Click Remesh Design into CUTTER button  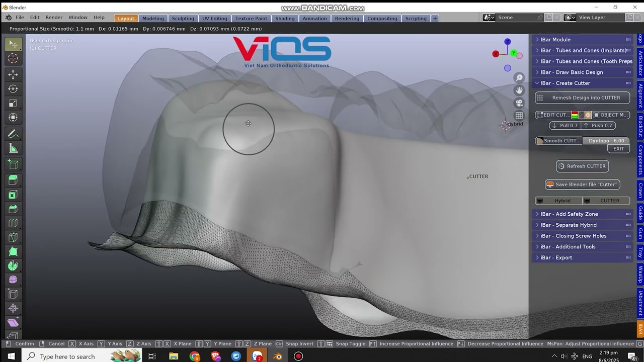pyautogui.click(x=582, y=98)
